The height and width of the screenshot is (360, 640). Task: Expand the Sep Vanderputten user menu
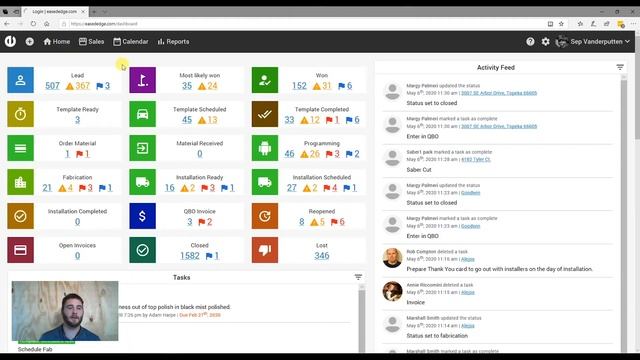point(600,41)
